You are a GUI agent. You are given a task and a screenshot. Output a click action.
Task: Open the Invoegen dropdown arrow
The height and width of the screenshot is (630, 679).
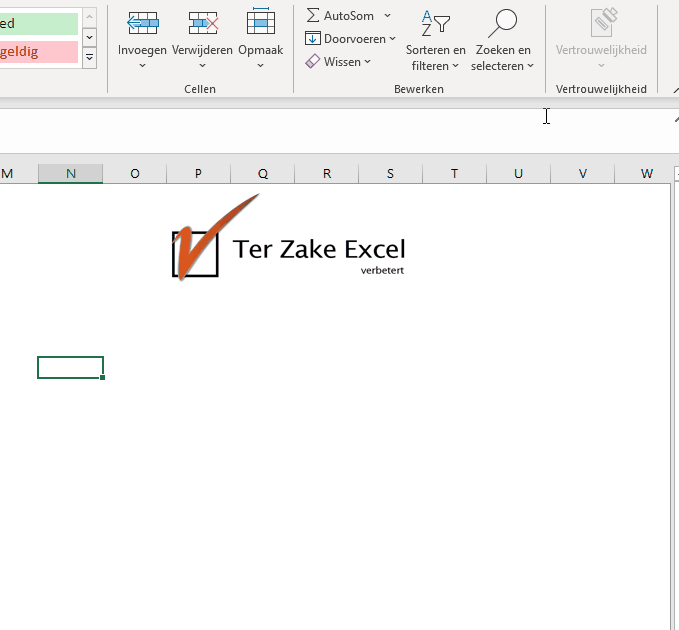[x=142, y=66]
